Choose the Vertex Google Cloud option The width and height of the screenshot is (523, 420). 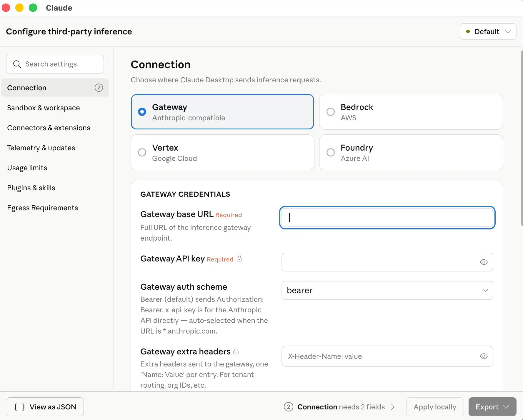click(142, 152)
